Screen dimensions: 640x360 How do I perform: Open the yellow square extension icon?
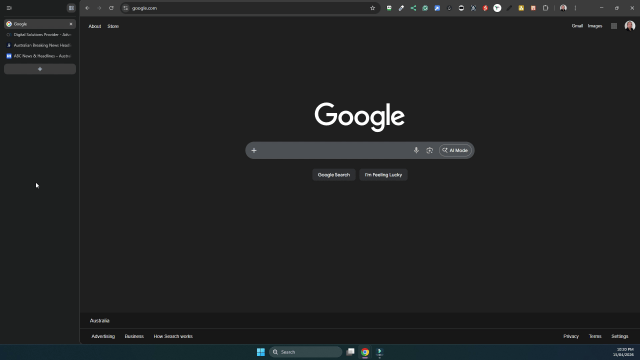[x=521, y=8]
